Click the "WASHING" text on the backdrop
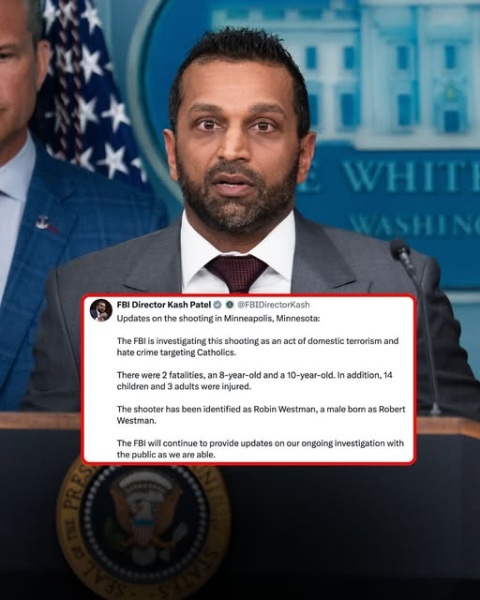480x600 pixels. tap(413, 225)
